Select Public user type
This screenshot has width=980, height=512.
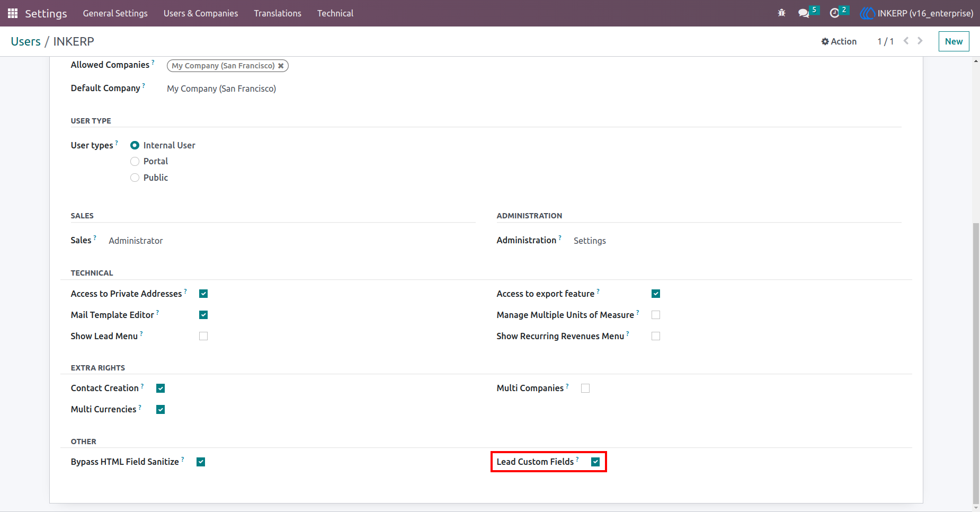(x=135, y=178)
